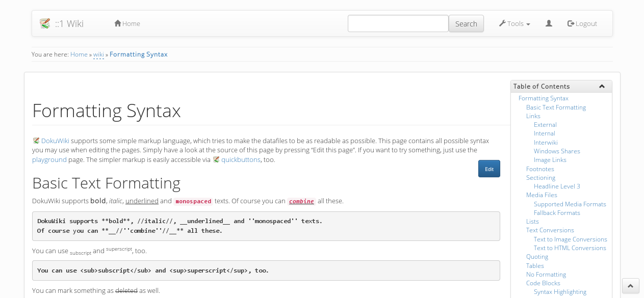This screenshot has width=644, height=298.
Task: Click the back-to-top arrow button
Action: click(x=631, y=286)
